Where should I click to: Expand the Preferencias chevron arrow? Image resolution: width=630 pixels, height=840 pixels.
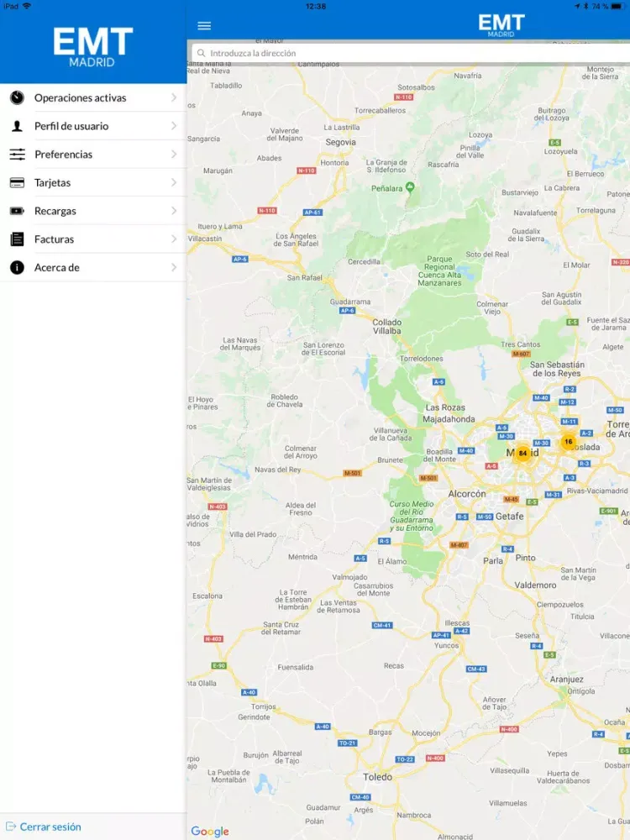pos(174,155)
